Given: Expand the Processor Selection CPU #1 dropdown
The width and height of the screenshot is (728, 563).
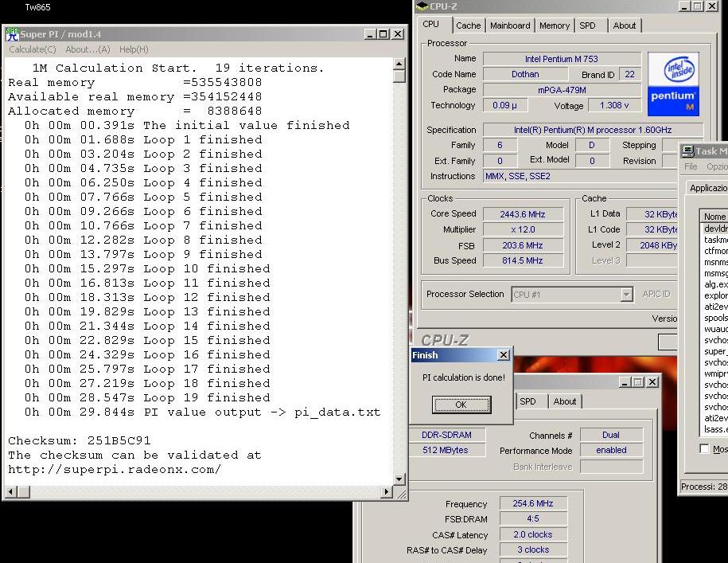Looking at the screenshot, I should [626, 295].
